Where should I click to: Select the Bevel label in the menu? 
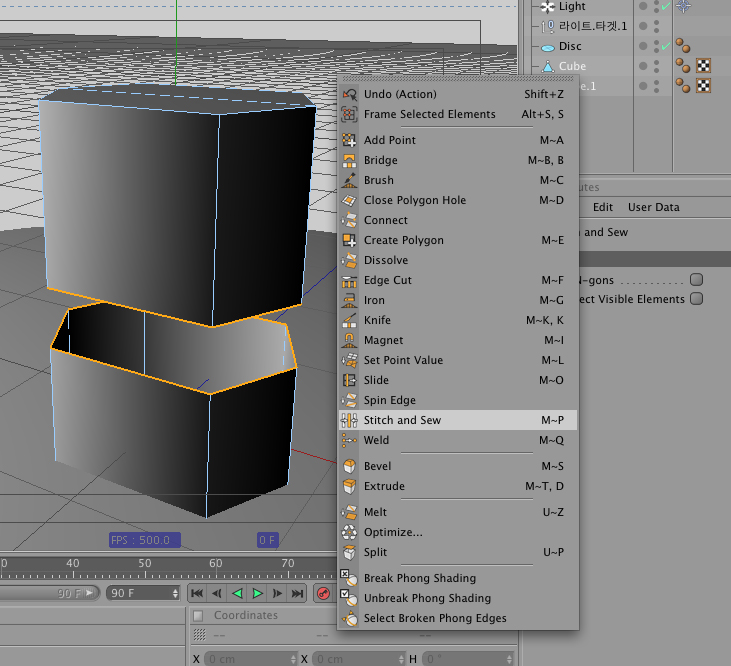click(377, 466)
